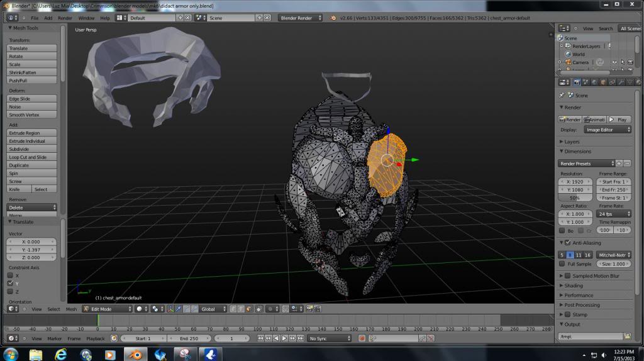Open the Render properties camera tab

(577, 82)
